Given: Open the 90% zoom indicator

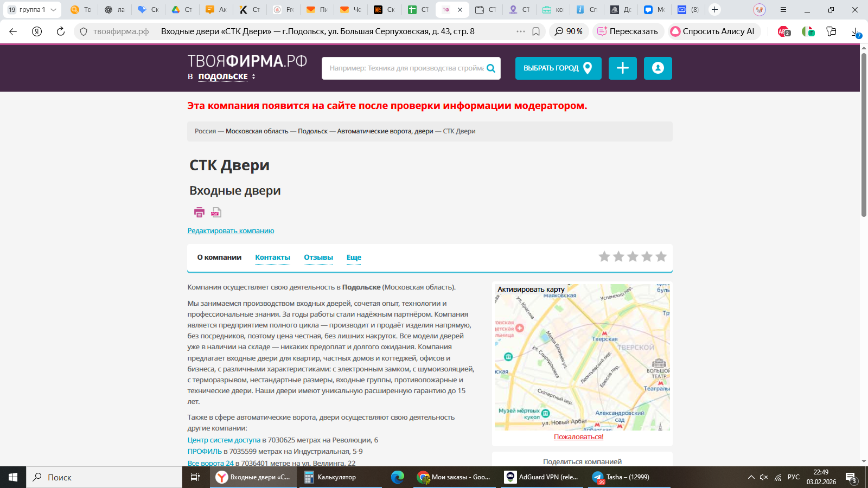Looking at the screenshot, I should tap(569, 31).
